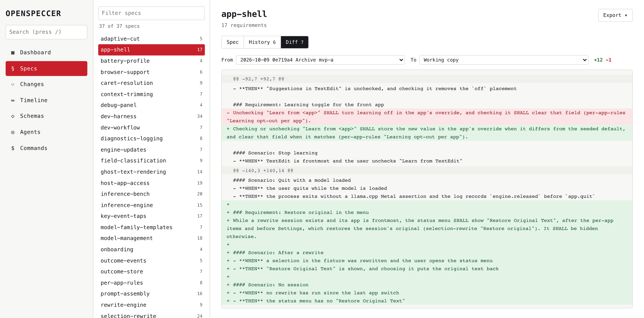The height and width of the screenshot is (318, 644).
Task: Open the ghost-text-rendering spec
Action: click(152, 172)
